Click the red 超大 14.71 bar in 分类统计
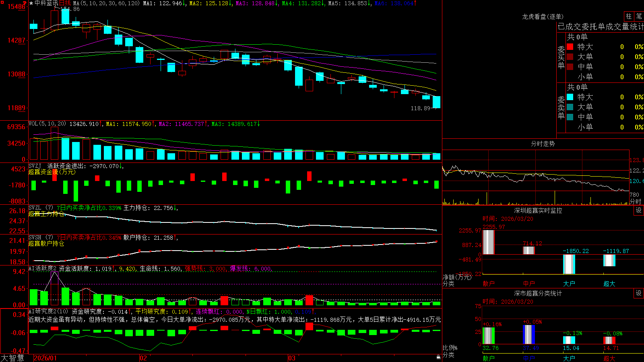644x362 pixels. tap(609, 340)
